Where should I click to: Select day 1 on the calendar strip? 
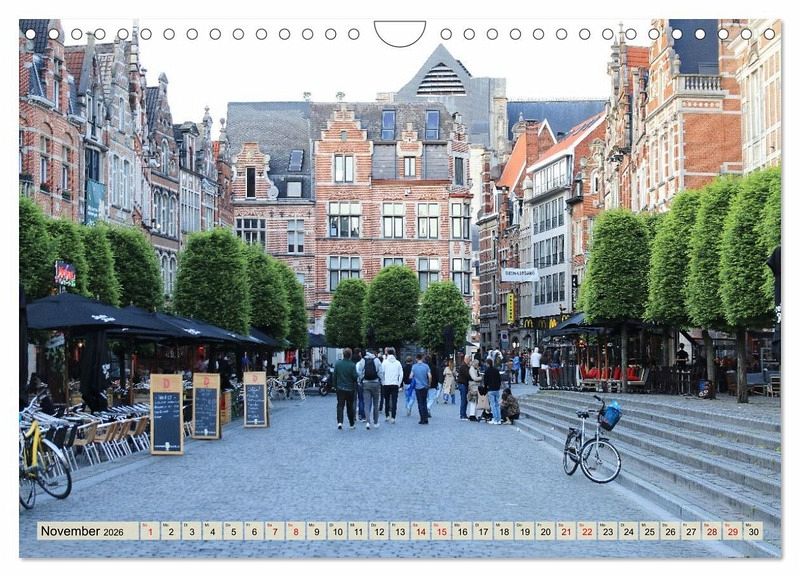coord(149,531)
